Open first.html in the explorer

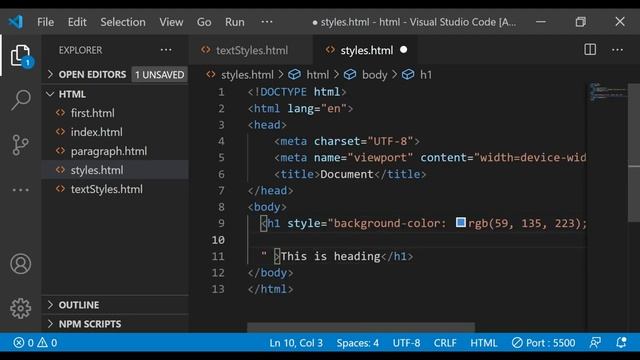click(115, 113)
